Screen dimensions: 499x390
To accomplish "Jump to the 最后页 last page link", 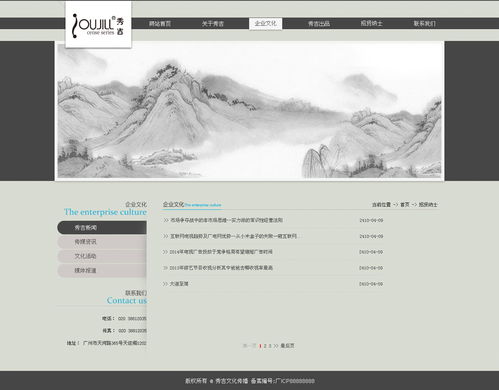I will point(287,346).
